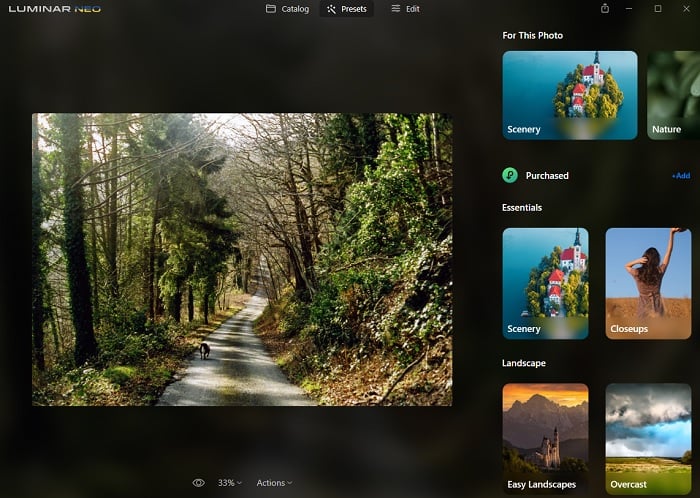
Task: Choose Scenery preset in Essentials
Action: [x=545, y=283]
